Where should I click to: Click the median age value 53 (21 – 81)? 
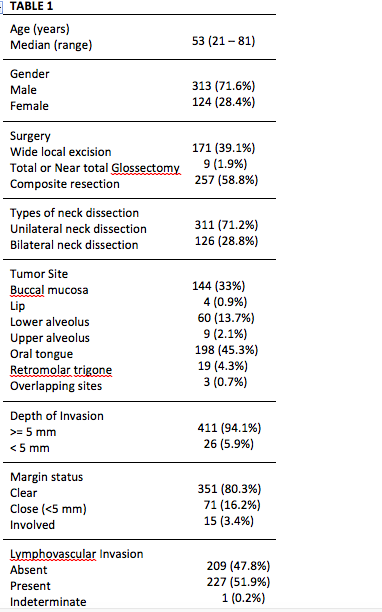pyautogui.click(x=223, y=41)
